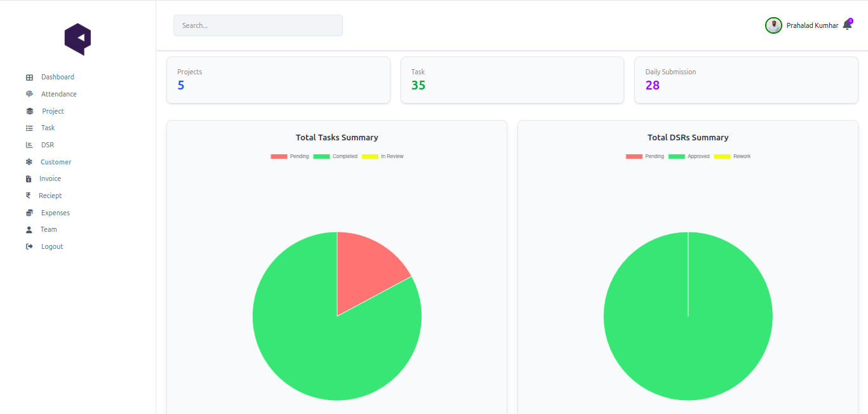Click the Receipt rupee icon
The image size is (868, 414).
[x=29, y=196]
